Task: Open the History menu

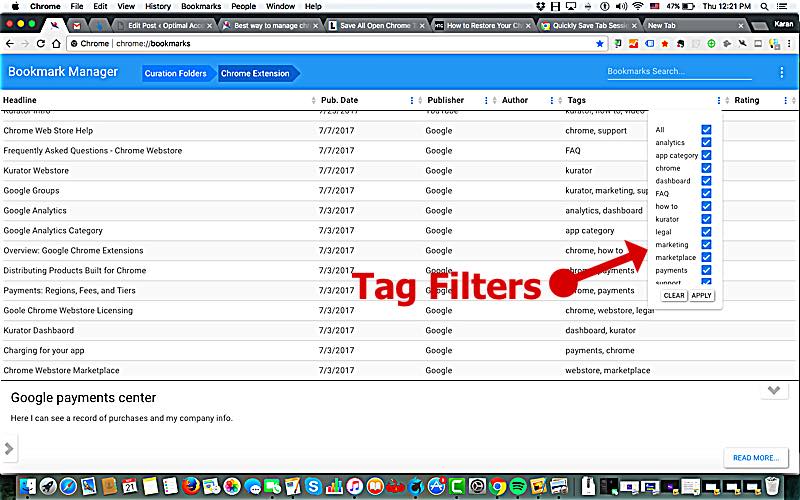Action: (158, 6)
